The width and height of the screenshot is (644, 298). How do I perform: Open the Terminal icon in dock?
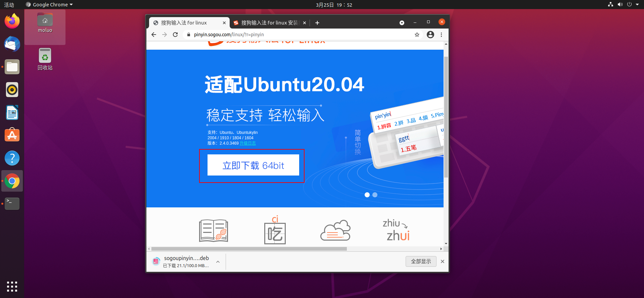pyautogui.click(x=12, y=204)
